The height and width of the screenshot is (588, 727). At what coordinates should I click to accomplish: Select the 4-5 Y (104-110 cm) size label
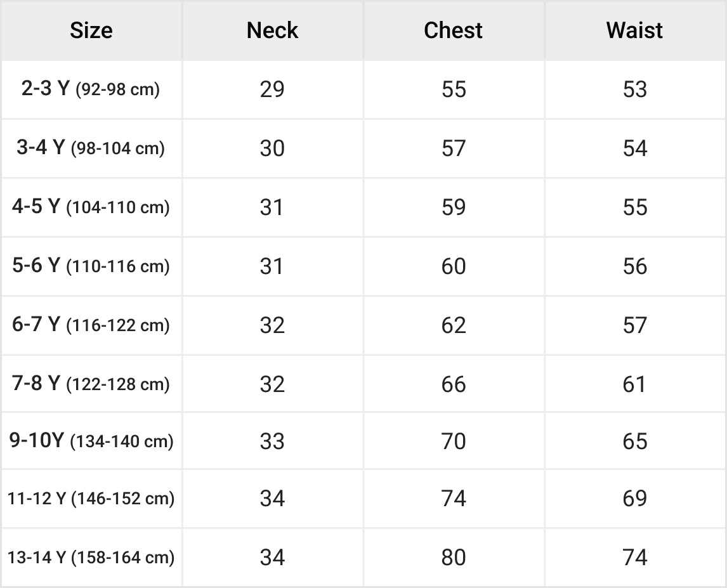pyautogui.click(x=91, y=207)
